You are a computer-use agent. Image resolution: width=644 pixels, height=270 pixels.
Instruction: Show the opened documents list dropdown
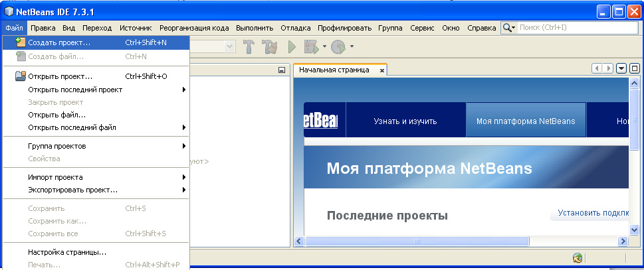(x=621, y=68)
